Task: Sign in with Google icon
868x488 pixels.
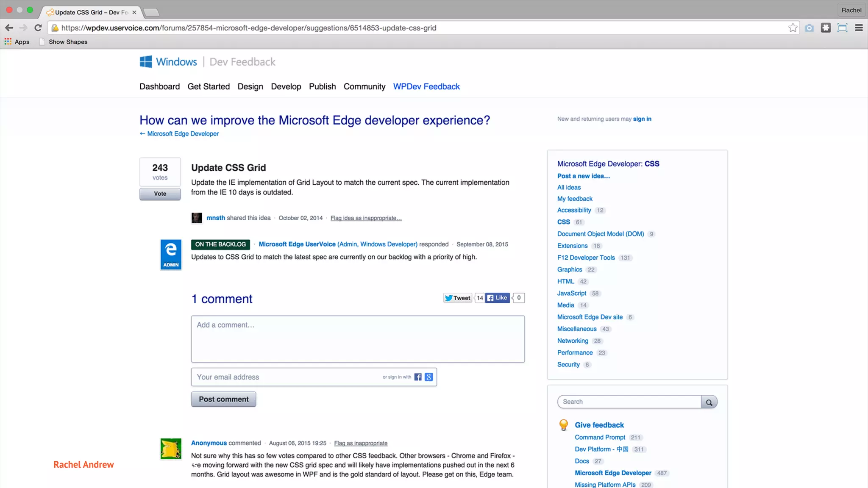Action: (x=429, y=377)
